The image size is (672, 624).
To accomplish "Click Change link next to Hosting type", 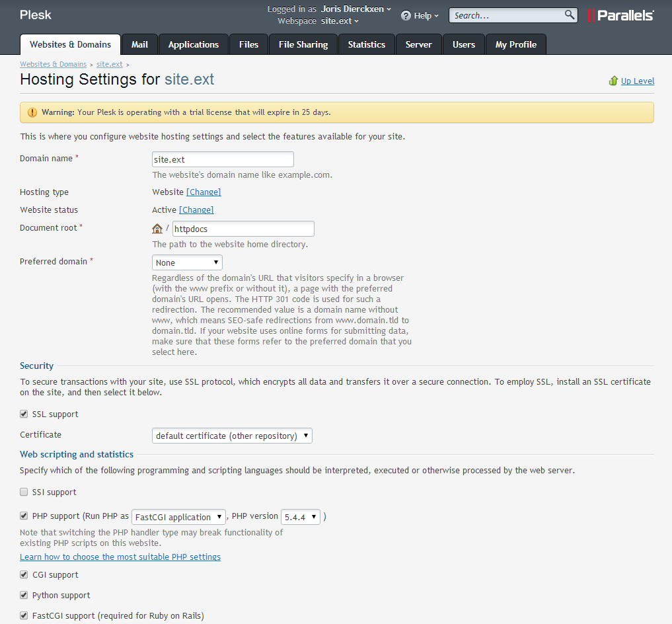I will click(204, 192).
